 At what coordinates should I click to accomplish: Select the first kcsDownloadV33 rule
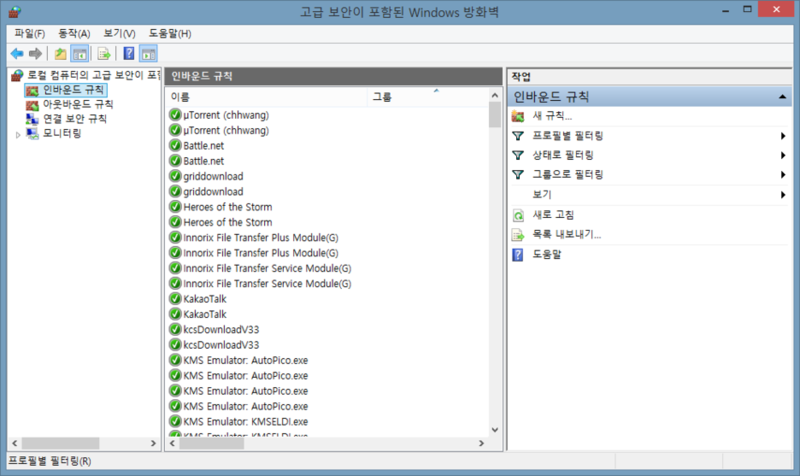coord(221,329)
